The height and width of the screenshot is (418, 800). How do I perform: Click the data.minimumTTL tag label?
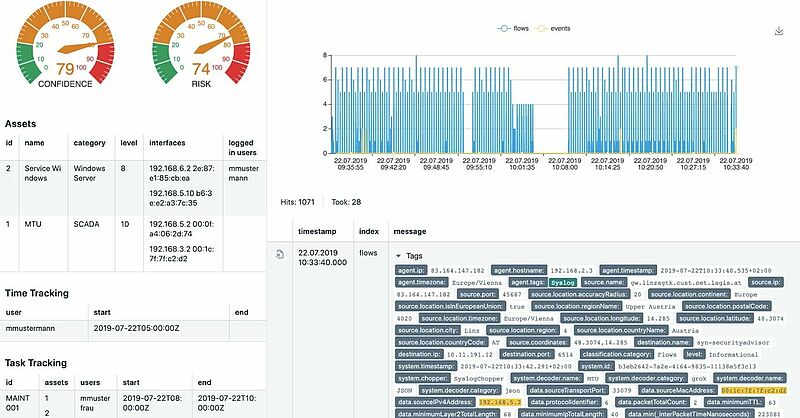pos(735,403)
